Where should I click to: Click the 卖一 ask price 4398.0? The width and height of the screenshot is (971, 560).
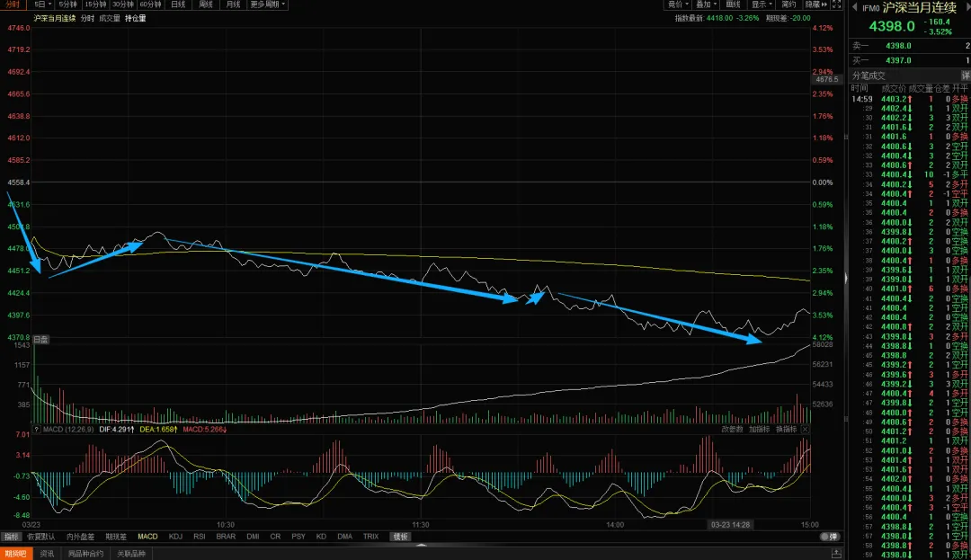[898, 46]
